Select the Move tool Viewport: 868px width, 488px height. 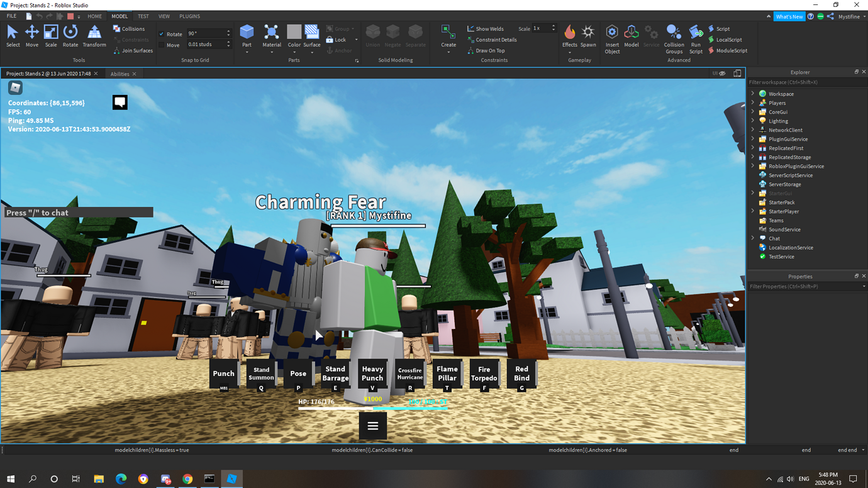(x=31, y=36)
